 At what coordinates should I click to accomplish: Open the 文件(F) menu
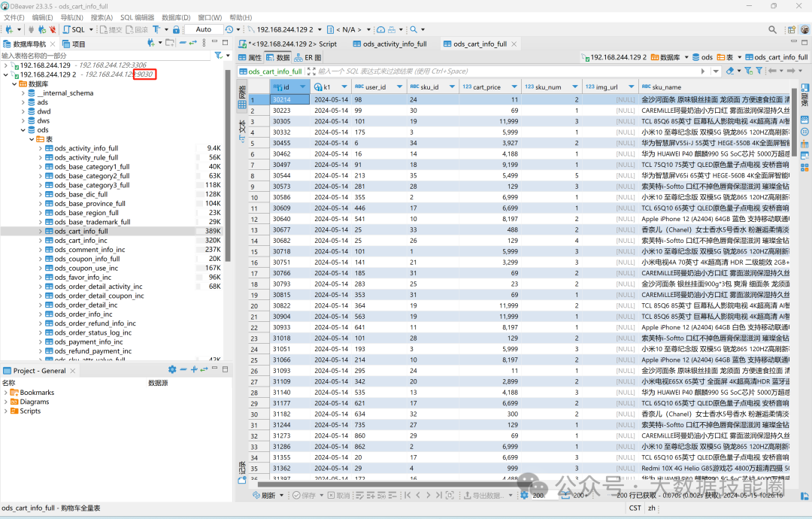(x=14, y=17)
